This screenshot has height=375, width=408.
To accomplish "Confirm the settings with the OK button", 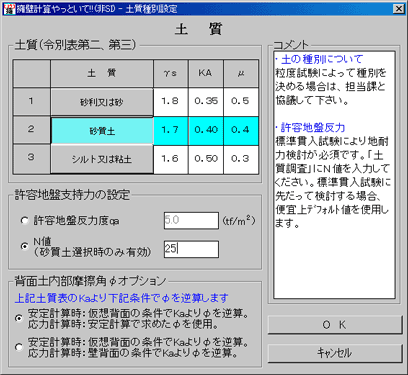I will point(335,325).
